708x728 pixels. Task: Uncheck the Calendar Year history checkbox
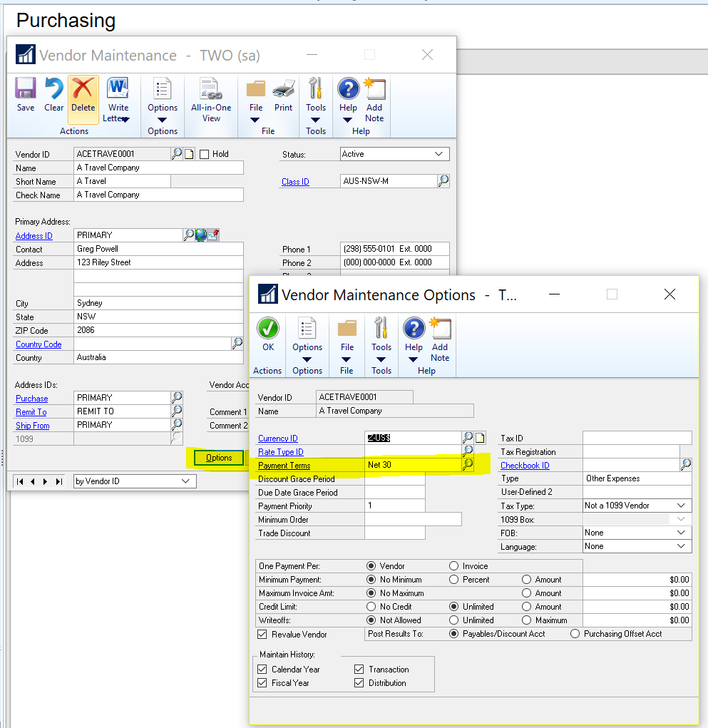point(262,670)
